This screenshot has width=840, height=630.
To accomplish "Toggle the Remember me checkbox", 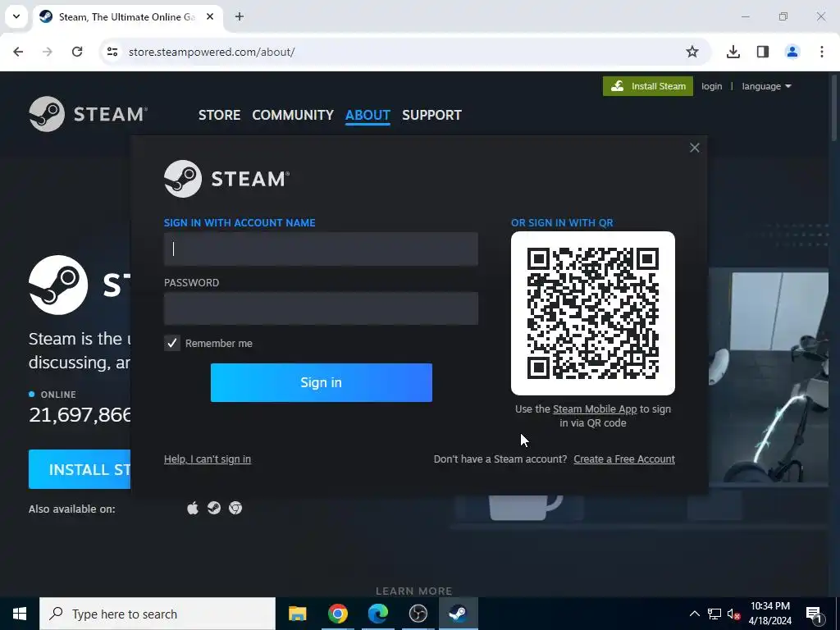I will pyautogui.click(x=172, y=344).
